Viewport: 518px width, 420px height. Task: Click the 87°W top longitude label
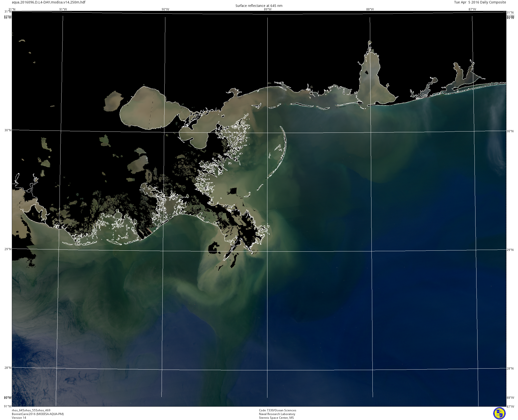(x=472, y=9)
